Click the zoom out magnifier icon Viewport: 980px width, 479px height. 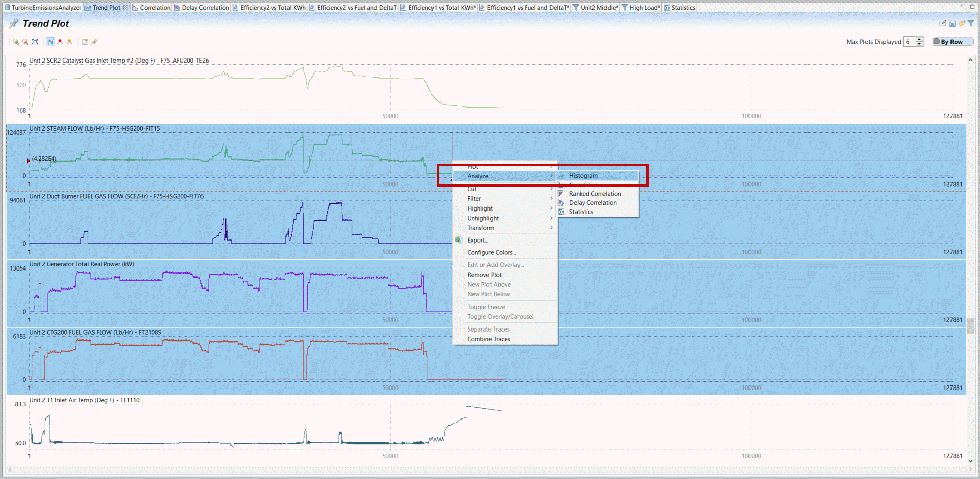25,42
